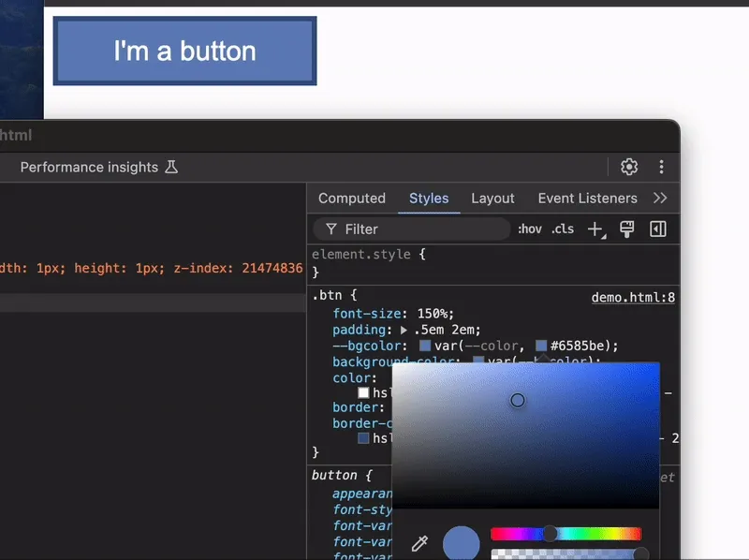
Task: Focus the Filter styles input field
Action: pyautogui.click(x=412, y=229)
